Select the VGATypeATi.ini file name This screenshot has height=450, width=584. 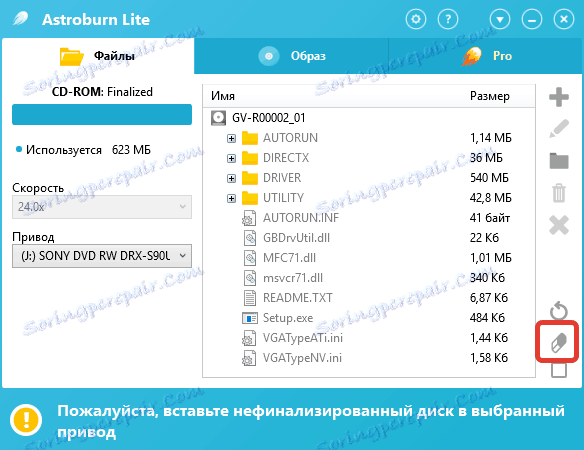(x=303, y=338)
